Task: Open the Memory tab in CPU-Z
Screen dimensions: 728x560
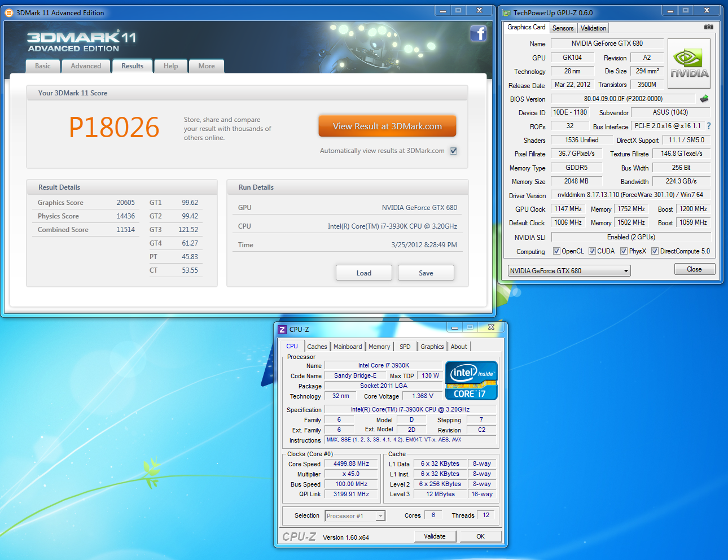Action: point(379,347)
